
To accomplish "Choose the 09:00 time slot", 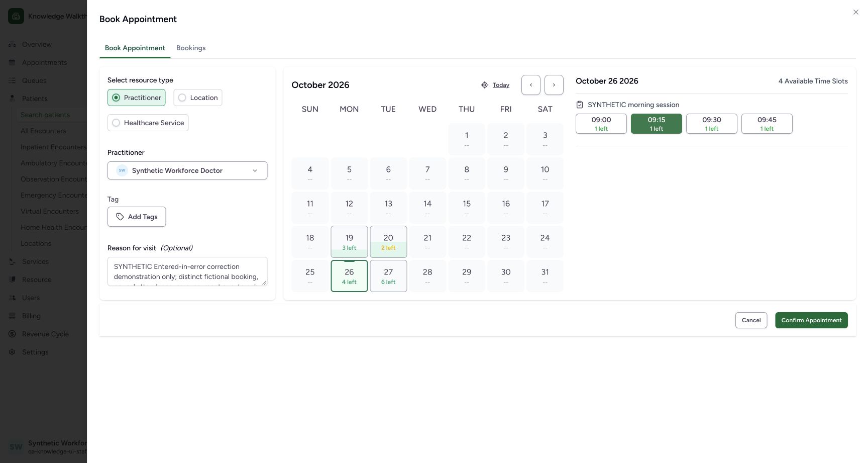I will pyautogui.click(x=601, y=124).
